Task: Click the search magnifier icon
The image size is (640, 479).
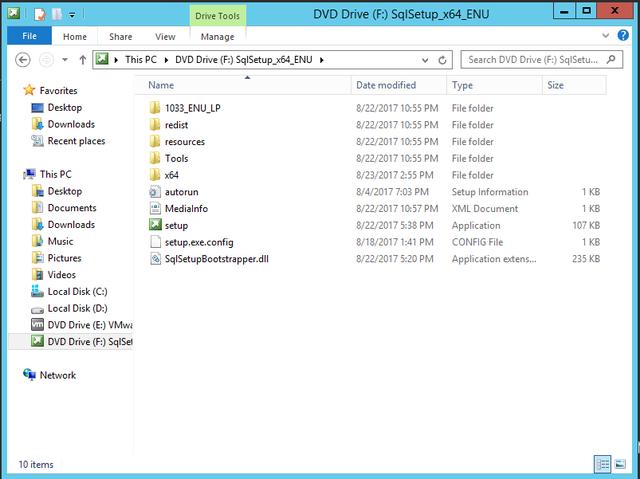Action: point(611,60)
